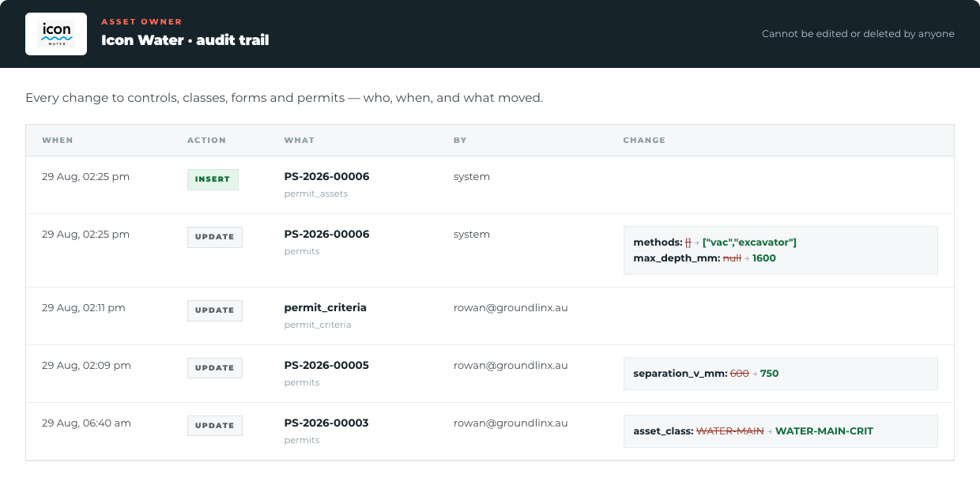Image resolution: width=980 pixels, height=485 pixels.
Task: Click the UPDATE badge for PS-2026-00003
Action: pyautogui.click(x=215, y=426)
